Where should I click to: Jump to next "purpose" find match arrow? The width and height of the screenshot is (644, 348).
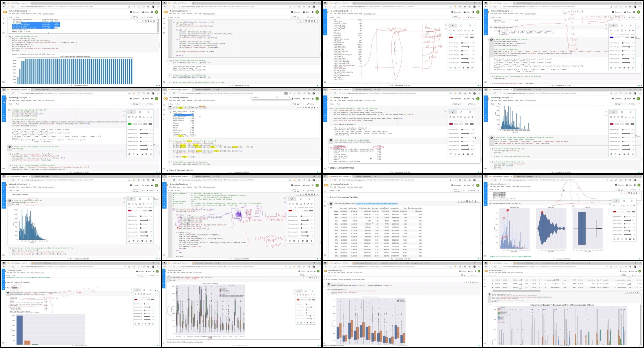286,97
